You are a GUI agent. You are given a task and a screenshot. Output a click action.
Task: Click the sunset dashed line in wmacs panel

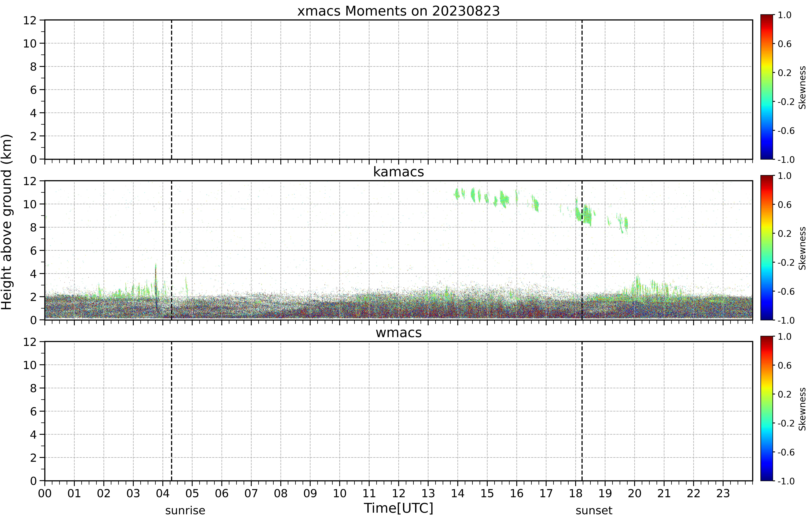582,411
